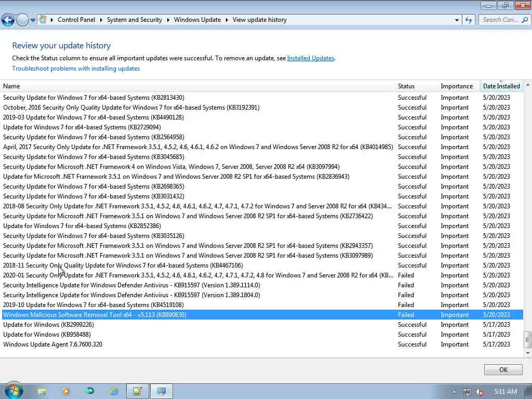Select .NET Framework 3.5.1 update KB2836943
The width and height of the screenshot is (532, 399).
[x=262, y=177]
